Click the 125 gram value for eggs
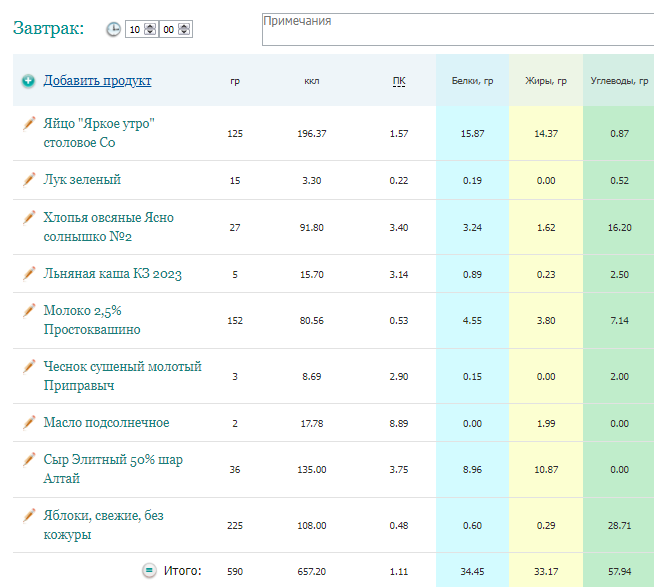Image resolution: width=654 pixels, height=587 pixels. tap(235, 134)
